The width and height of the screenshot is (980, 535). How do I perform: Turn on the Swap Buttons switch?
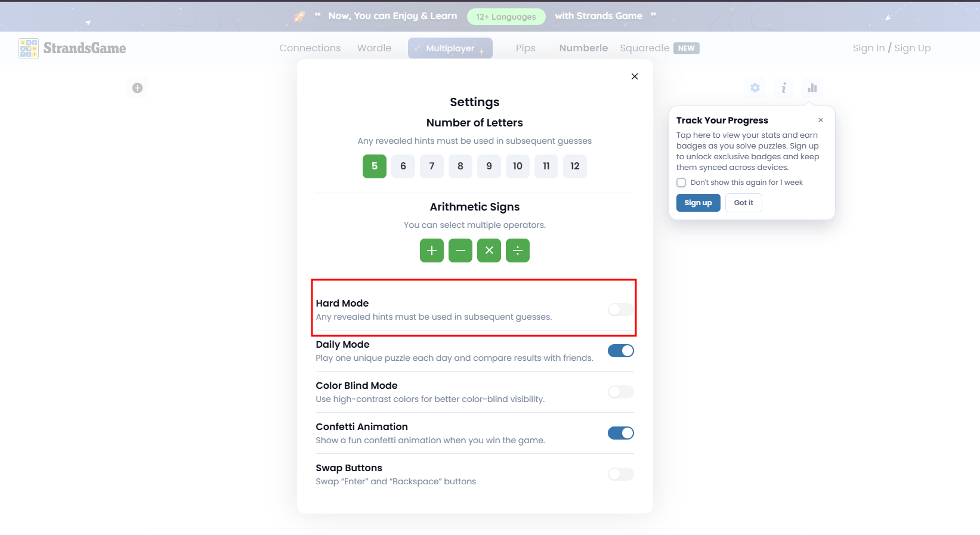(x=621, y=474)
